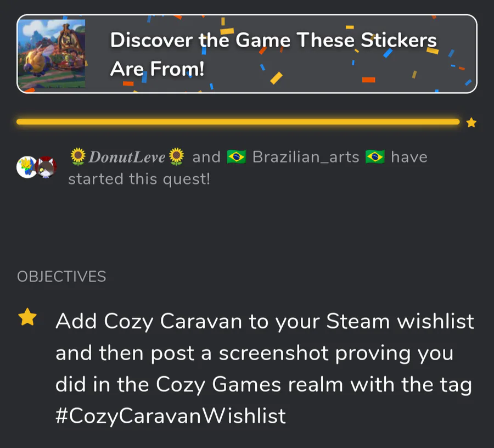Click 'Steam wishlist' in the objective text
Viewport: 494px width, 448px height.
(400, 321)
